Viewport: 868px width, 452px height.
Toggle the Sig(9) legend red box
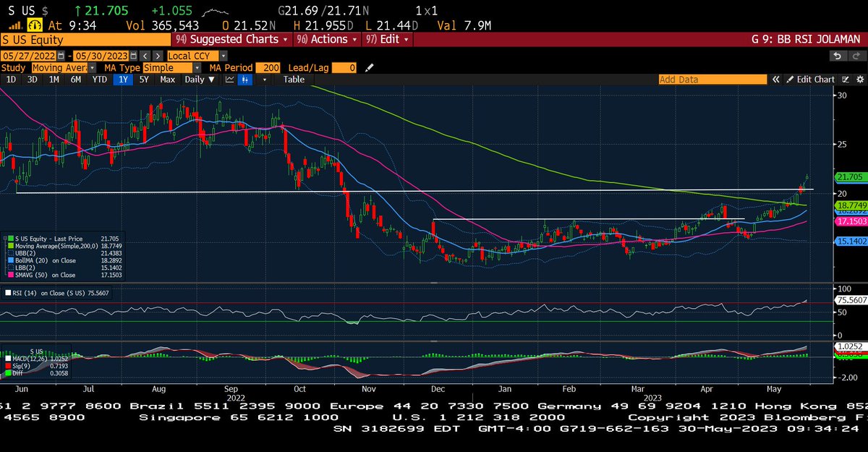(8, 364)
